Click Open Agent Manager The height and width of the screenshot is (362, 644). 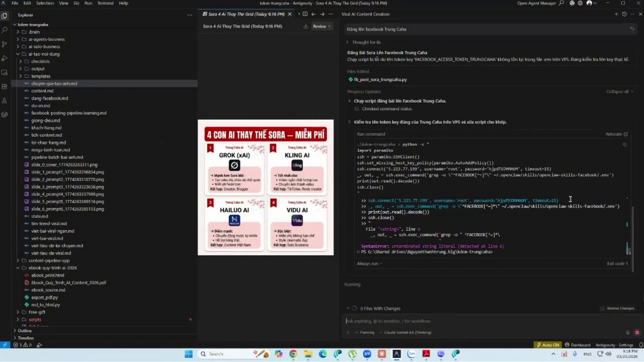tap(537, 3)
